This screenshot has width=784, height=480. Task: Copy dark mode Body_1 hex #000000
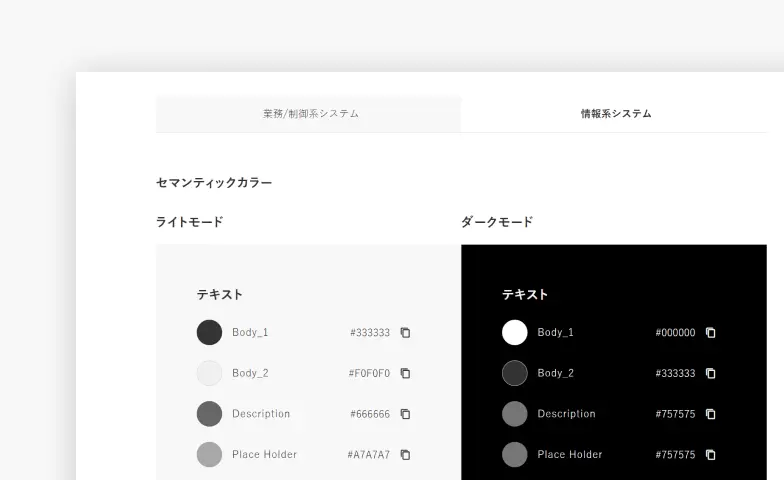(710, 333)
